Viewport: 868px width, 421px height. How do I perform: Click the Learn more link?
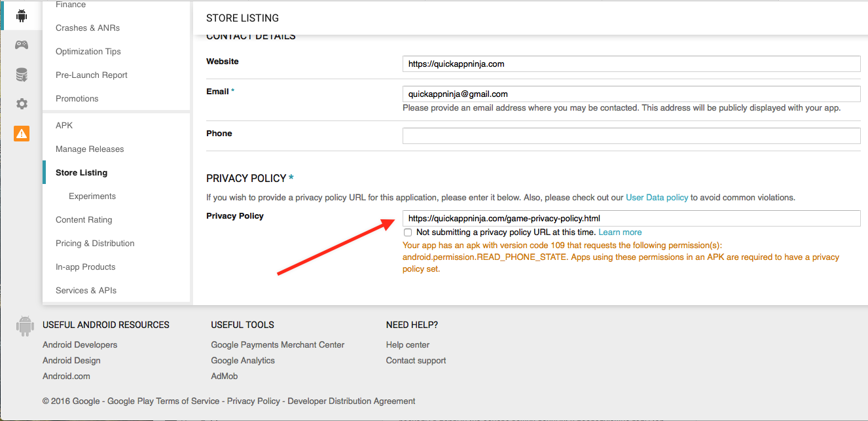click(620, 232)
